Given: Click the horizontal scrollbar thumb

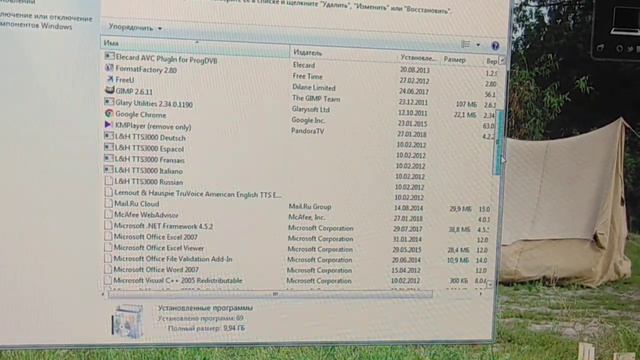Looking at the screenshot, I should pos(270,294).
